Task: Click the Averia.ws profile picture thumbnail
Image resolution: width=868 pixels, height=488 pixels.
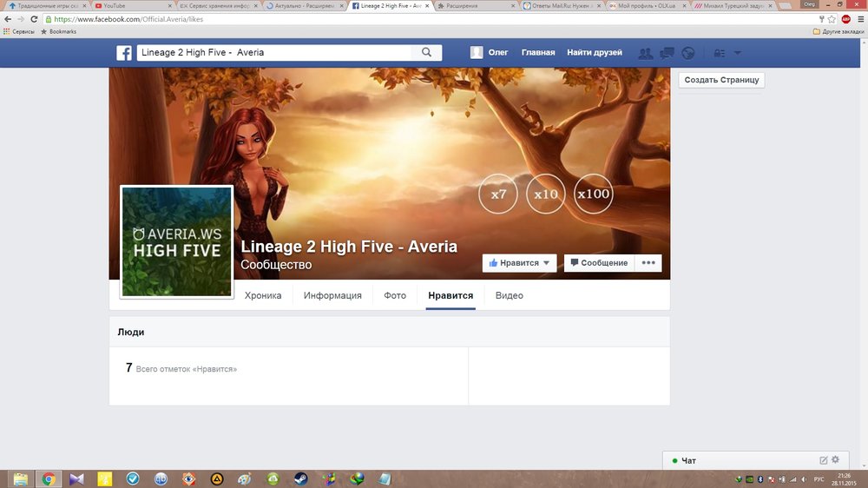Action: pyautogui.click(x=177, y=241)
